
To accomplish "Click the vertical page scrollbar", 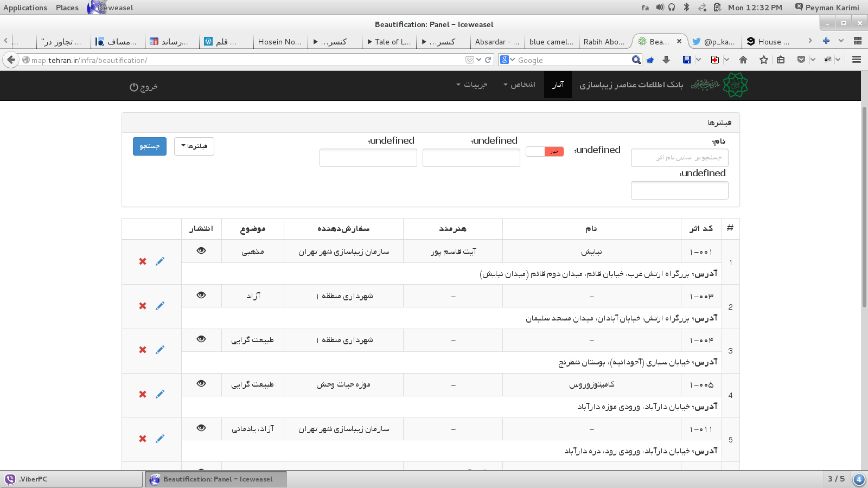I will coord(864,208).
